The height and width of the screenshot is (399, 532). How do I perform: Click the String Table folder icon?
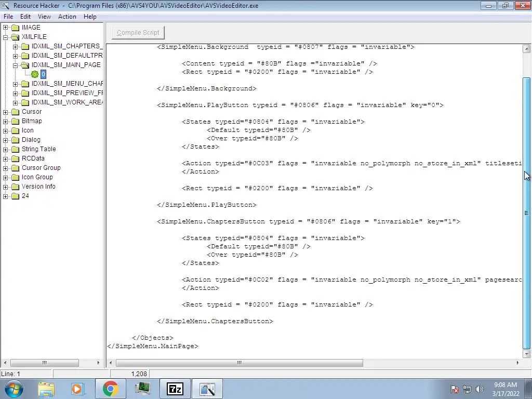15,149
